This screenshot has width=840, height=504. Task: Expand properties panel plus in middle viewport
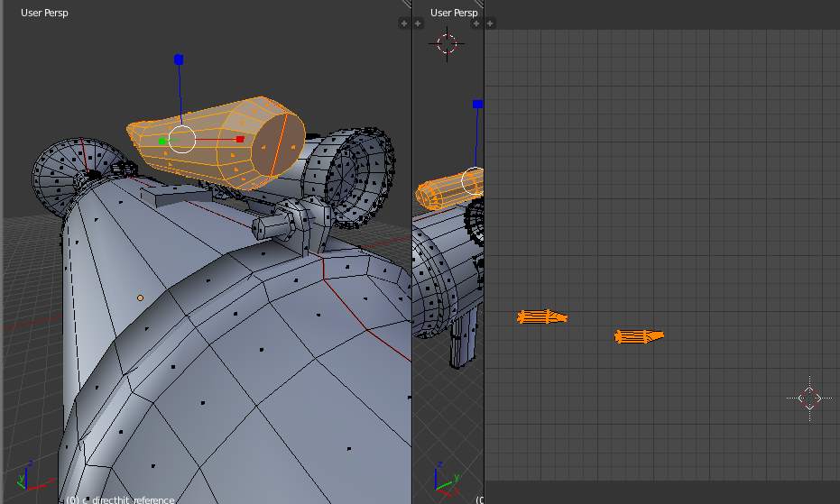click(x=475, y=23)
